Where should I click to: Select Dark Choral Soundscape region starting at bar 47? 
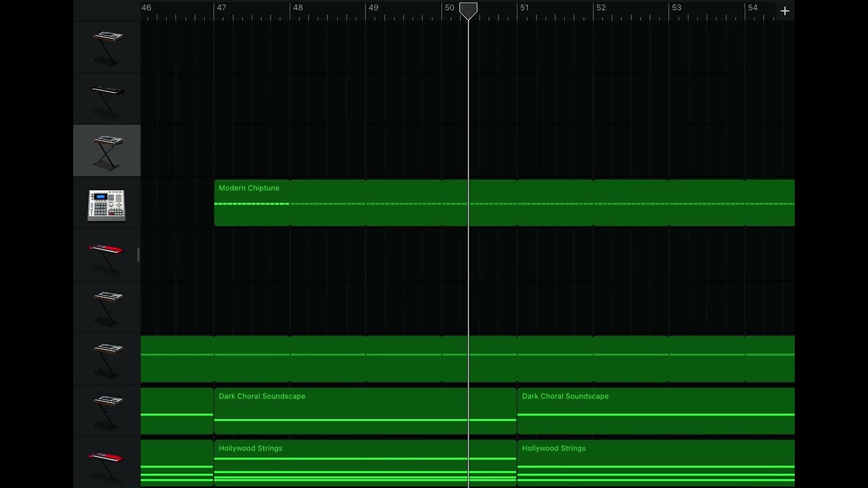(x=366, y=411)
